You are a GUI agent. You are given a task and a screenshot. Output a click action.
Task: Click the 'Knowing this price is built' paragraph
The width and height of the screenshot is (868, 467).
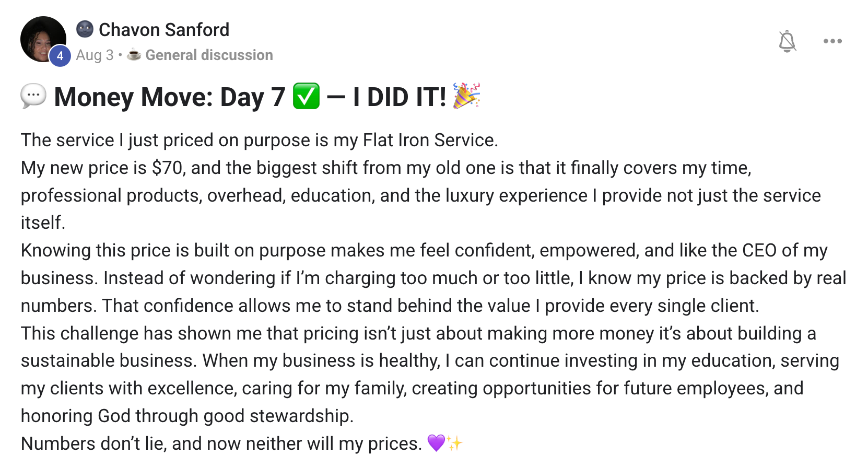point(433,278)
